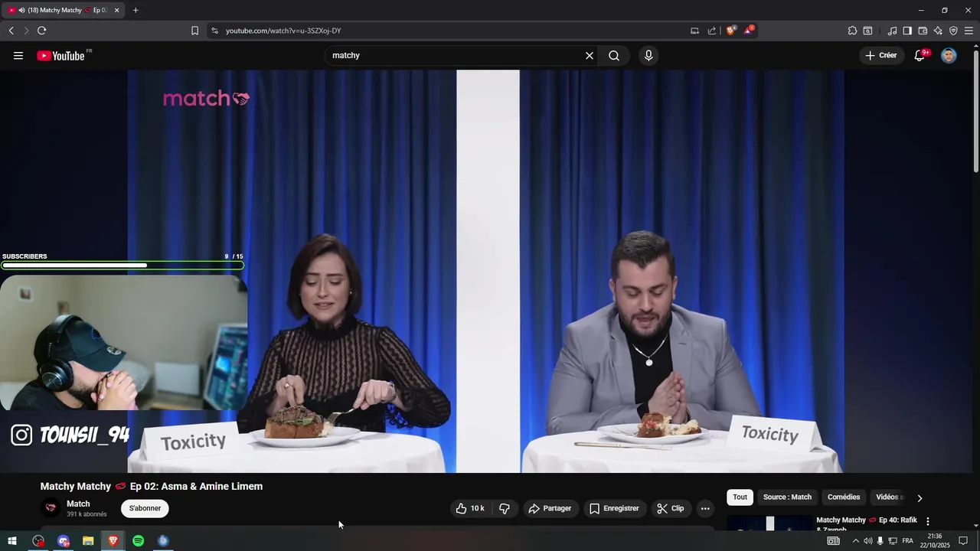This screenshot has width=980, height=551.
Task: Share this page via the share icon in the address bar
Action: [712, 31]
